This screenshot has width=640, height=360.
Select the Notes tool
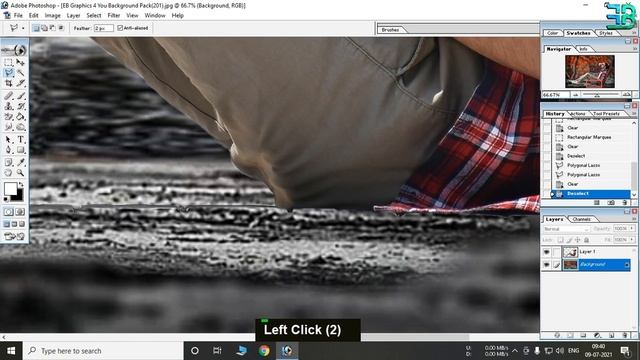(x=9, y=162)
